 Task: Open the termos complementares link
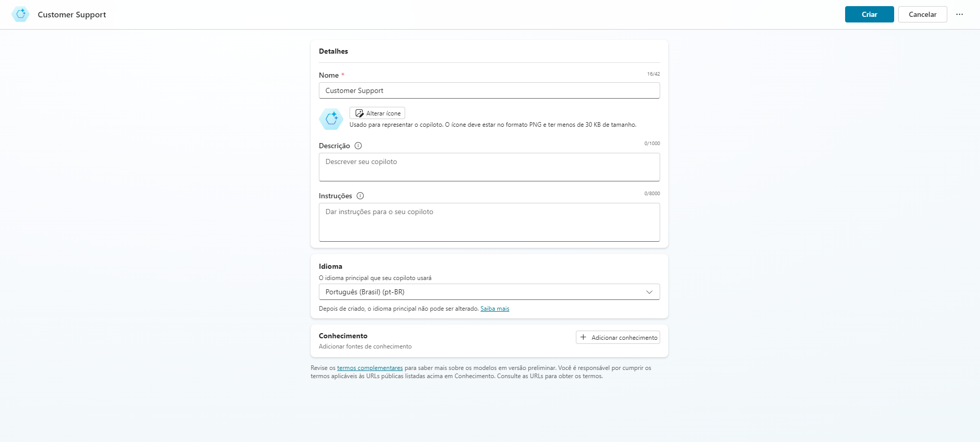[x=369, y=368]
